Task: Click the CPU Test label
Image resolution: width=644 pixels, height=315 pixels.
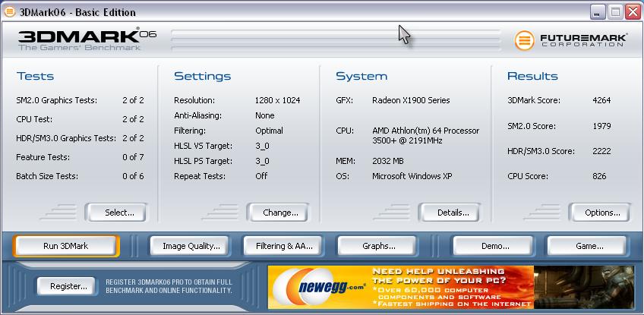Action: click(x=34, y=119)
